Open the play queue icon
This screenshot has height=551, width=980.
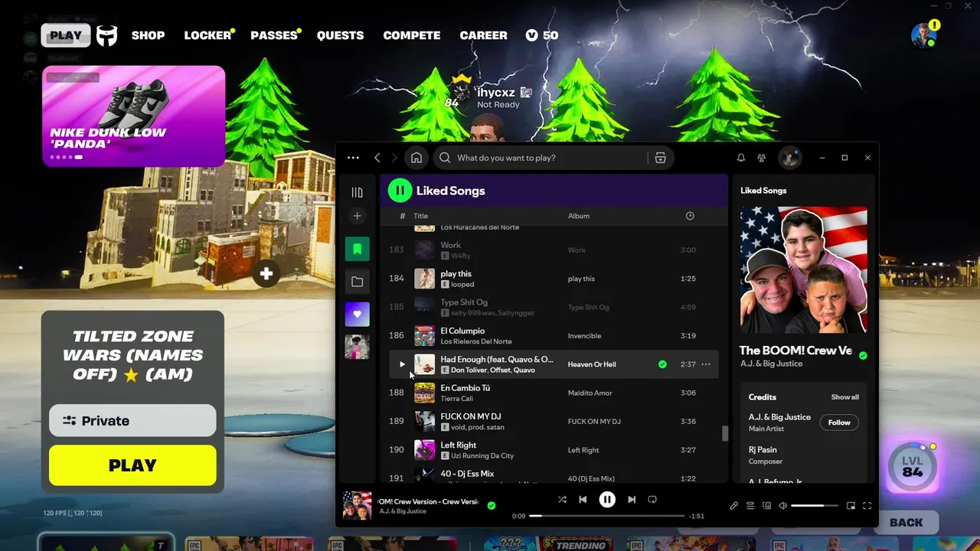pyautogui.click(x=750, y=506)
